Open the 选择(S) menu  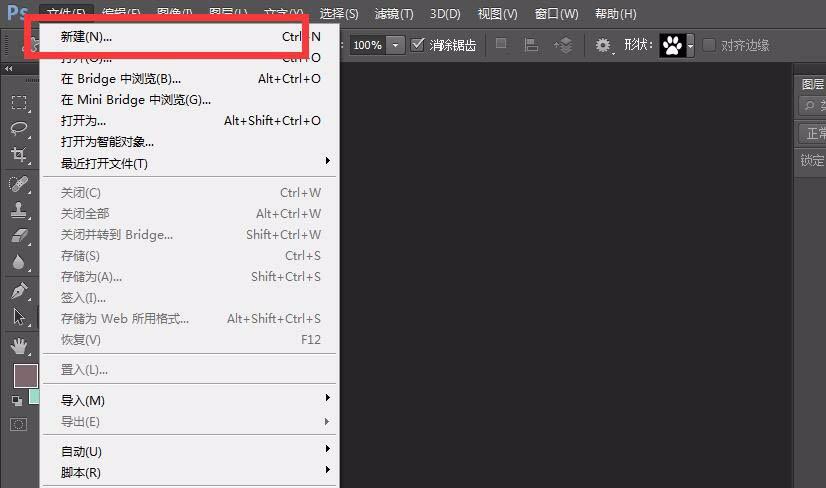[x=339, y=14]
